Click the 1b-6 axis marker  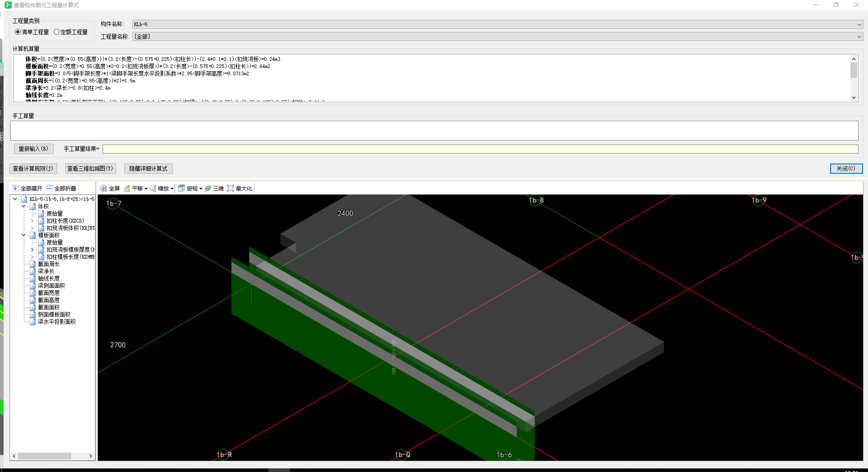tap(504, 454)
